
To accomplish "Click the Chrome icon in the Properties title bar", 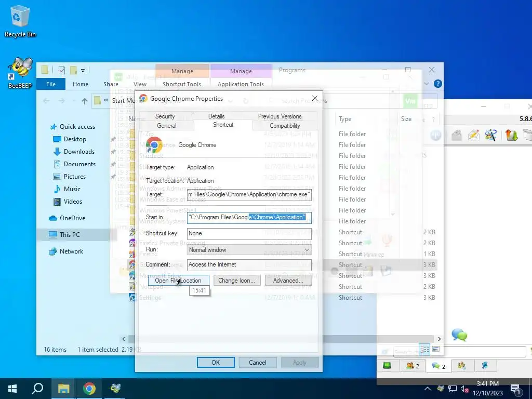I will click(143, 98).
